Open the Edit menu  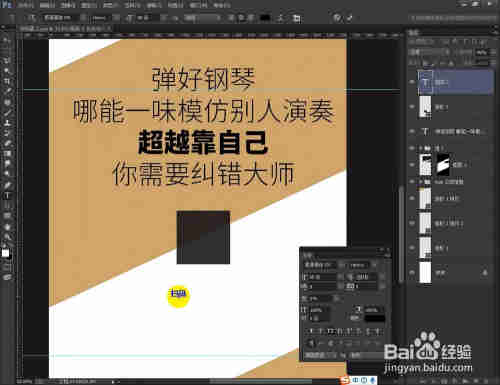click(x=47, y=5)
